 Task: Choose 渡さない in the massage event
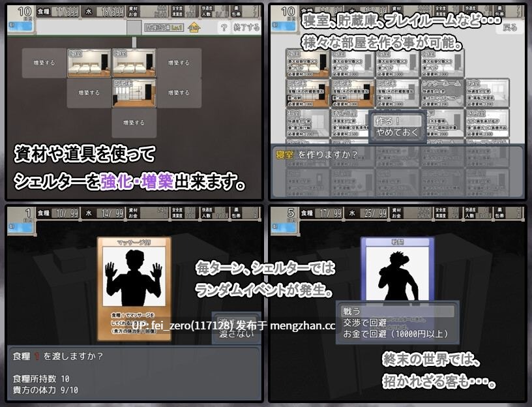coord(236,334)
